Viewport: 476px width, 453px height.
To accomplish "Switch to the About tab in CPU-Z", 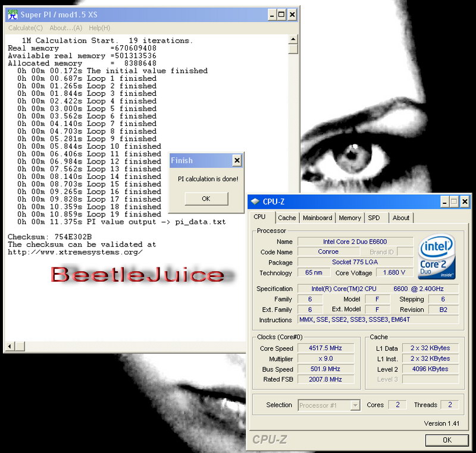I will [400, 218].
